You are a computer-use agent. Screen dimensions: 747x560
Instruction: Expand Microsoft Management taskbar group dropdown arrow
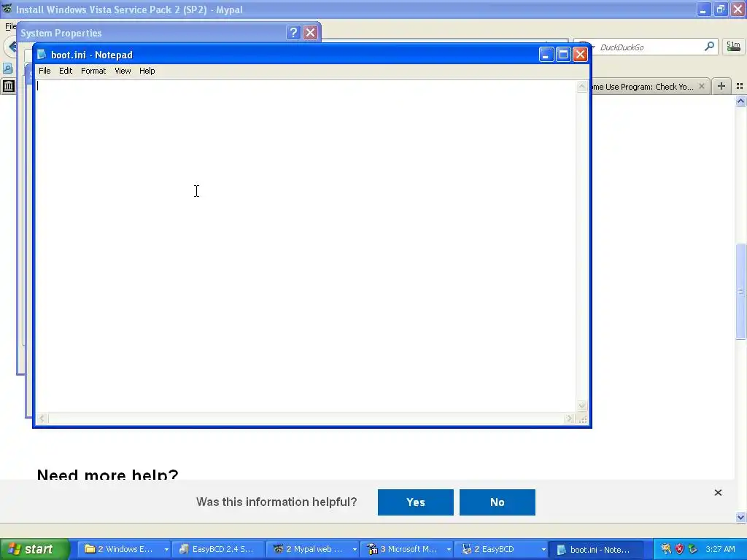449,550
